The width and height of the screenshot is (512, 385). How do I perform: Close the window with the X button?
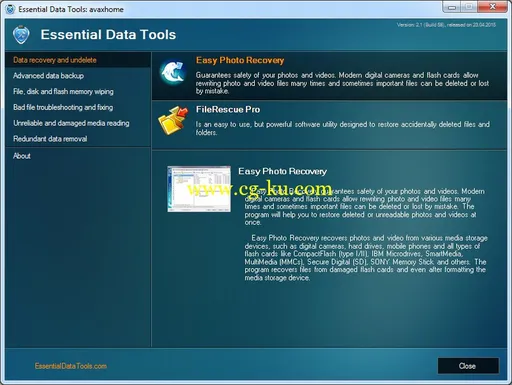(492, 7)
